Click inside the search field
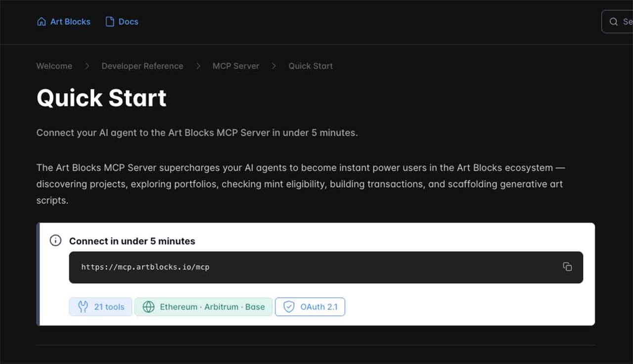Screen dimensions: 633x364 pyautogui.click(x=617, y=22)
